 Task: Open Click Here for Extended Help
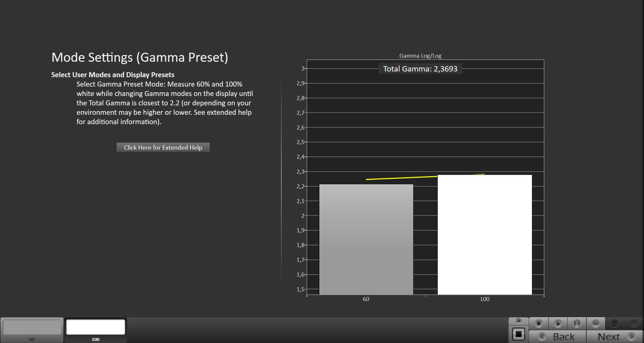click(163, 147)
